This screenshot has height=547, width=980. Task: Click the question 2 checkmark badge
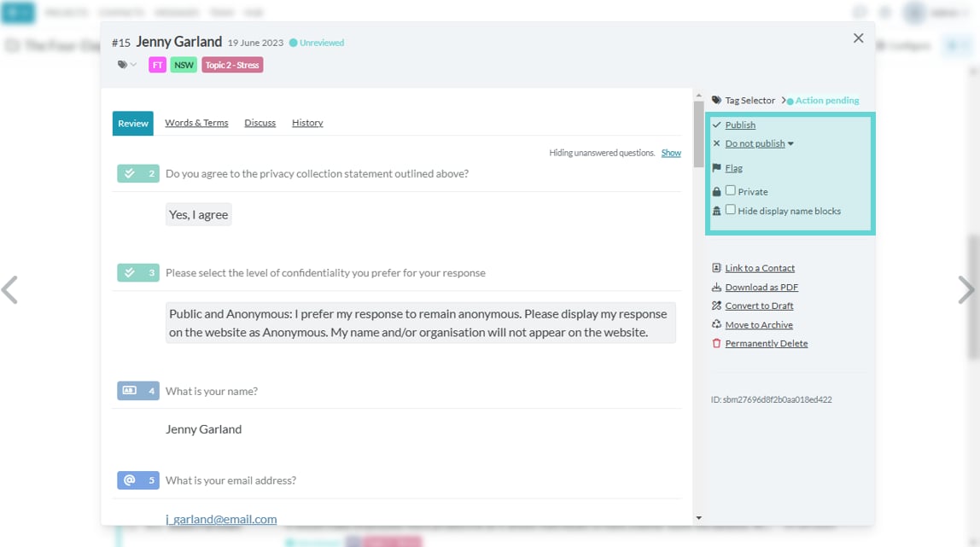click(x=138, y=173)
